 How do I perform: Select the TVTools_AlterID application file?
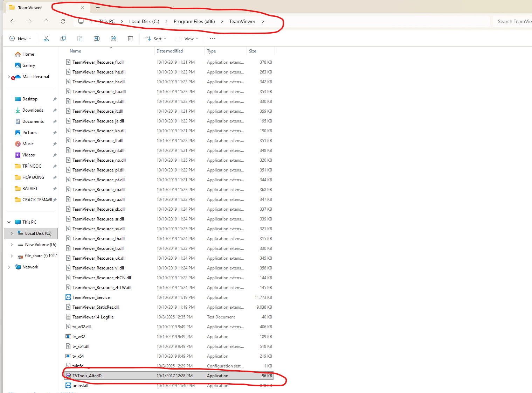[87, 376]
